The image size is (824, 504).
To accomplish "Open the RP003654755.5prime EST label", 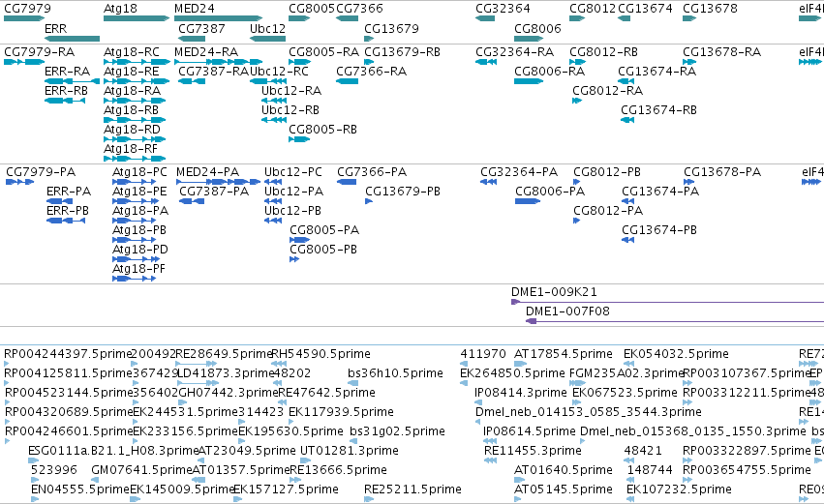I will coord(748,470).
